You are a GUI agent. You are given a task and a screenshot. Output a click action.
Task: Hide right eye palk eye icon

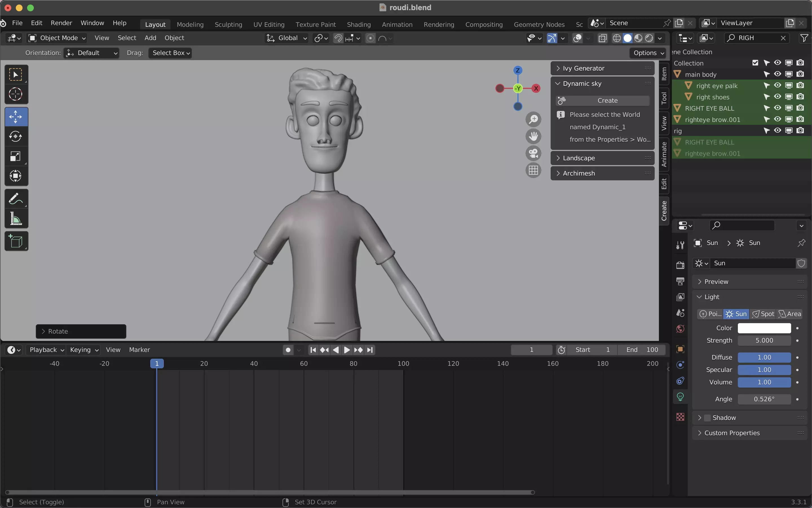pyautogui.click(x=777, y=85)
